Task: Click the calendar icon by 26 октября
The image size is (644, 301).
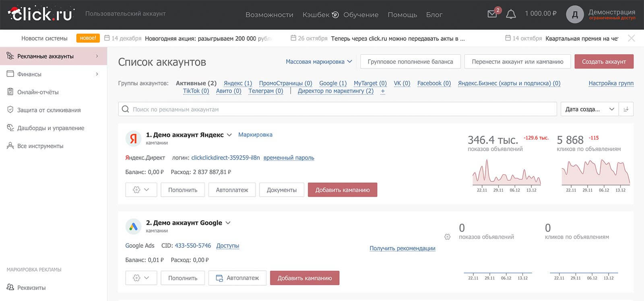Action: click(293, 38)
